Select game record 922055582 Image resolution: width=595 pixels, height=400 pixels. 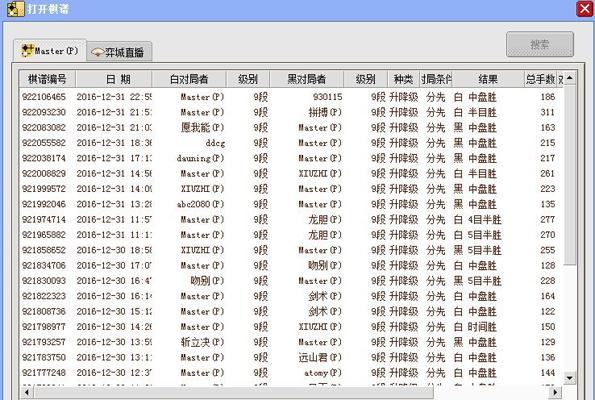[x=291, y=143]
